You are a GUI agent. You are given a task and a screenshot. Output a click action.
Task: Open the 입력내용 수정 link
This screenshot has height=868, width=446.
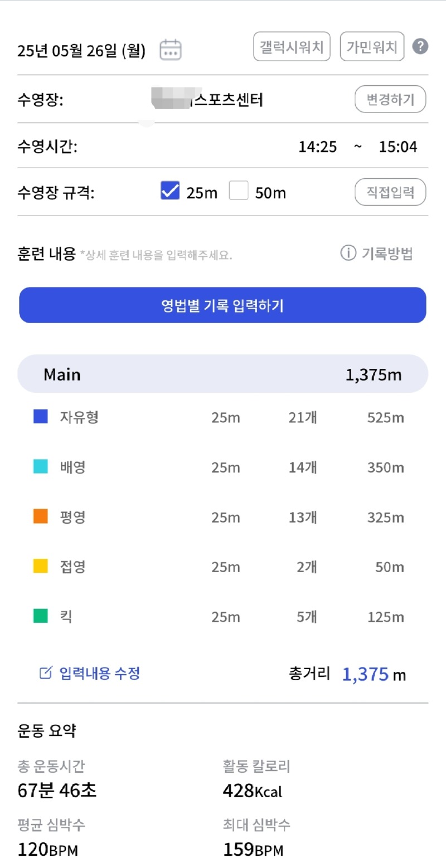tap(99, 674)
